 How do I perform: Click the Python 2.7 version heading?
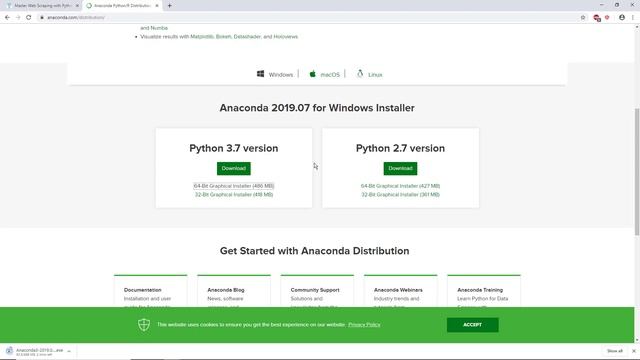[400, 148]
